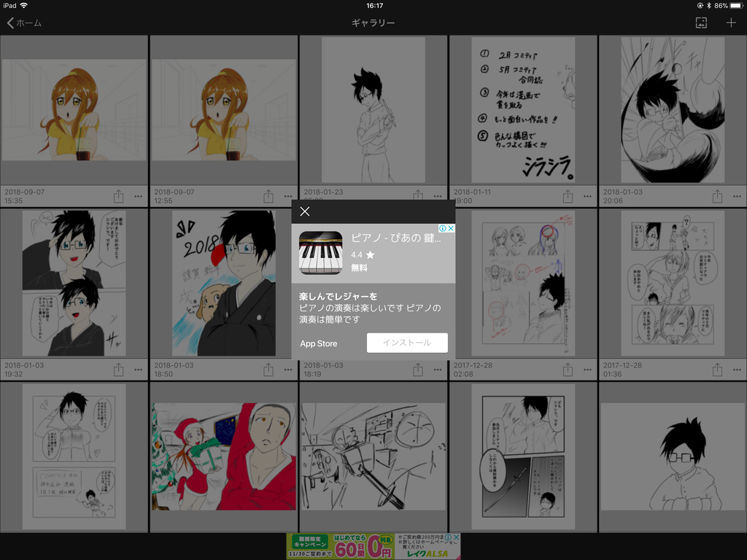Viewport: 747px width, 560px height.
Task: Open the orange-haired girl artwork dated 15:35
Action: (x=74, y=110)
